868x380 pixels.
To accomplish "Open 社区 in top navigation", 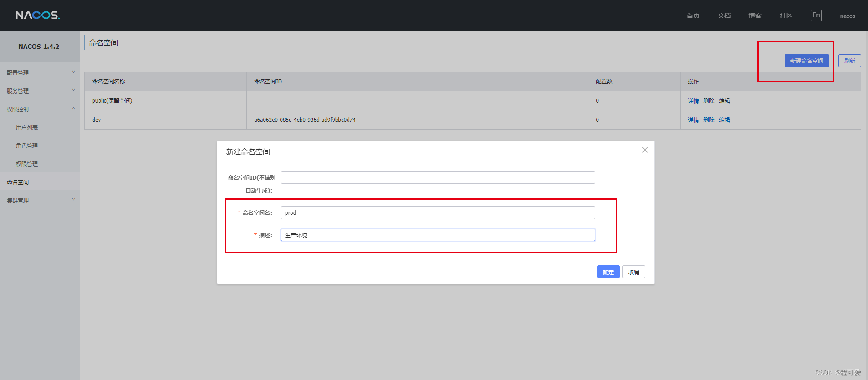I will tap(786, 16).
